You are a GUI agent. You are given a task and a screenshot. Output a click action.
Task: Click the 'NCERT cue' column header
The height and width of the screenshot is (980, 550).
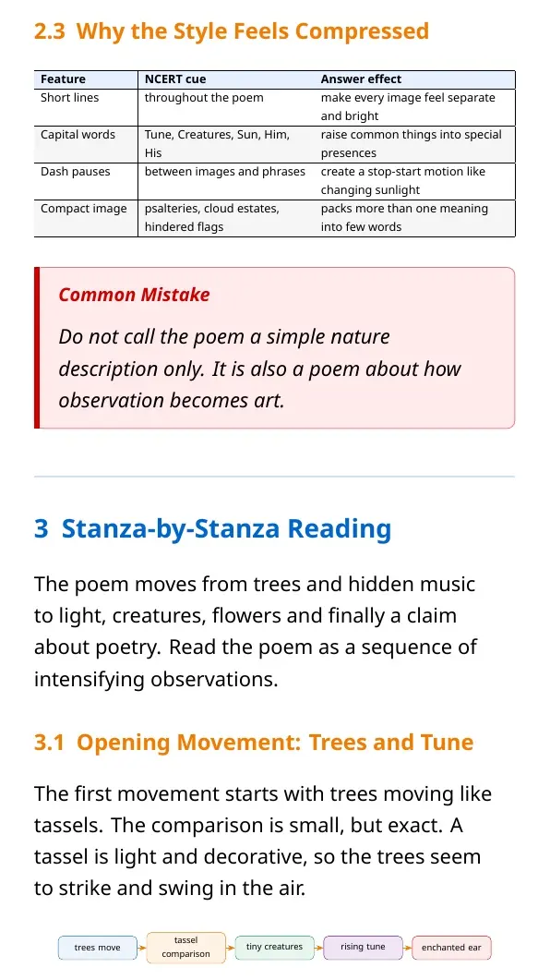226,79
